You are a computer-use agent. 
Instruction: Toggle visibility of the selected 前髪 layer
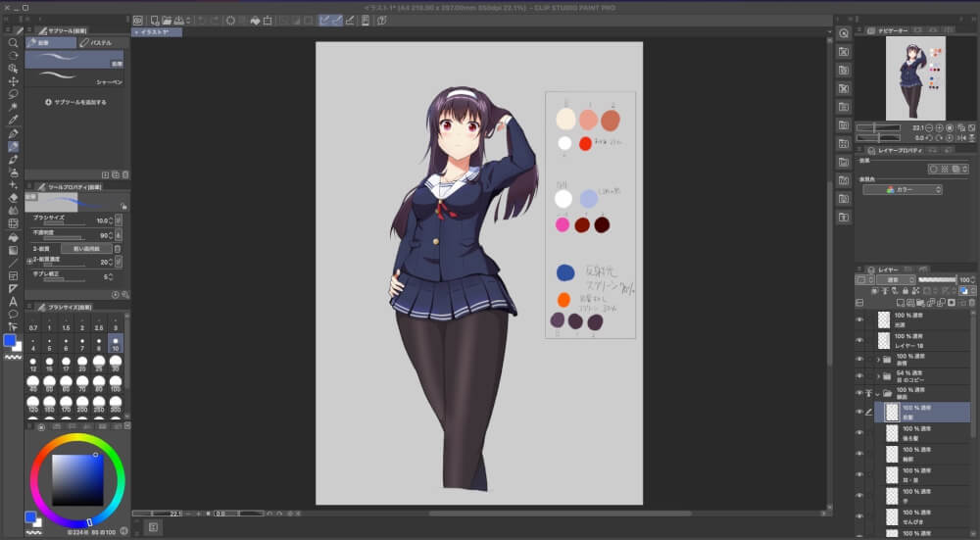pyautogui.click(x=859, y=412)
